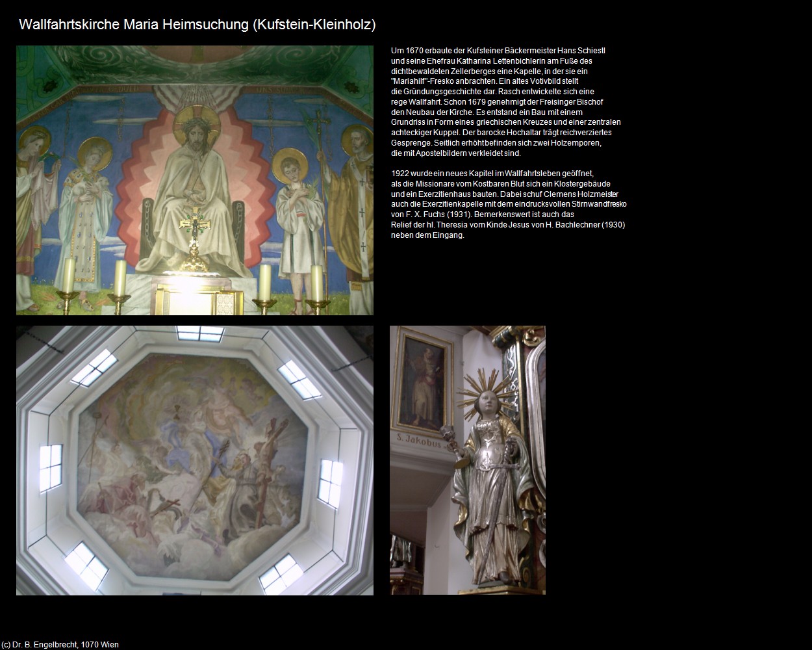Click the line 'und seine Ehefrau Katharina Lettenbichlerin'
The height and width of the screenshot is (650, 812).
coord(492,61)
